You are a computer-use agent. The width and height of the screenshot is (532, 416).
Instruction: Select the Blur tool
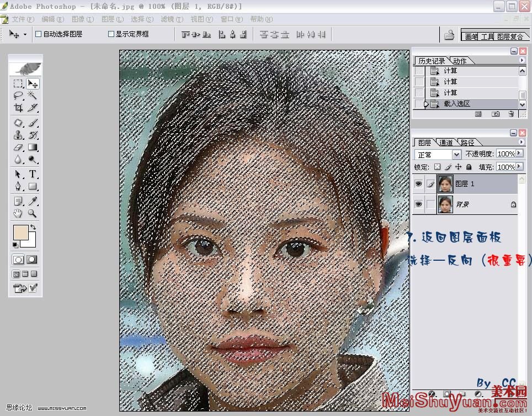click(x=18, y=159)
